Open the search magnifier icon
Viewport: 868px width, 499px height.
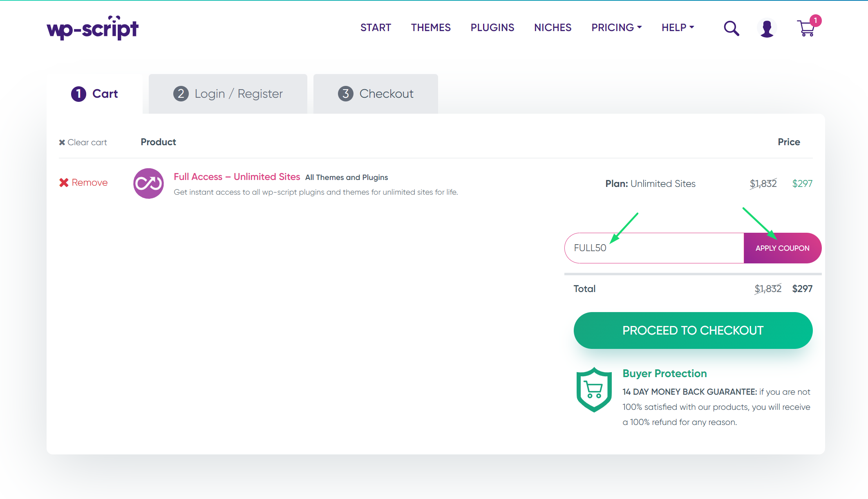tap(731, 28)
